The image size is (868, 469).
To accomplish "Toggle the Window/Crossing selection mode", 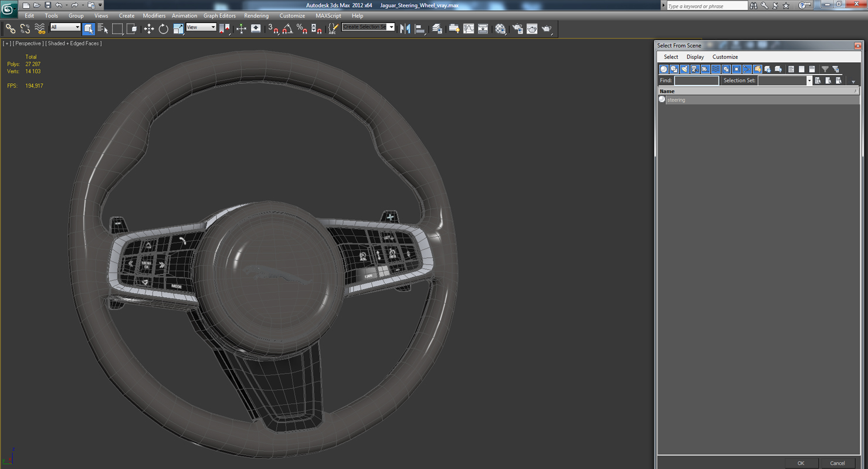I will pyautogui.click(x=131, y=29).
